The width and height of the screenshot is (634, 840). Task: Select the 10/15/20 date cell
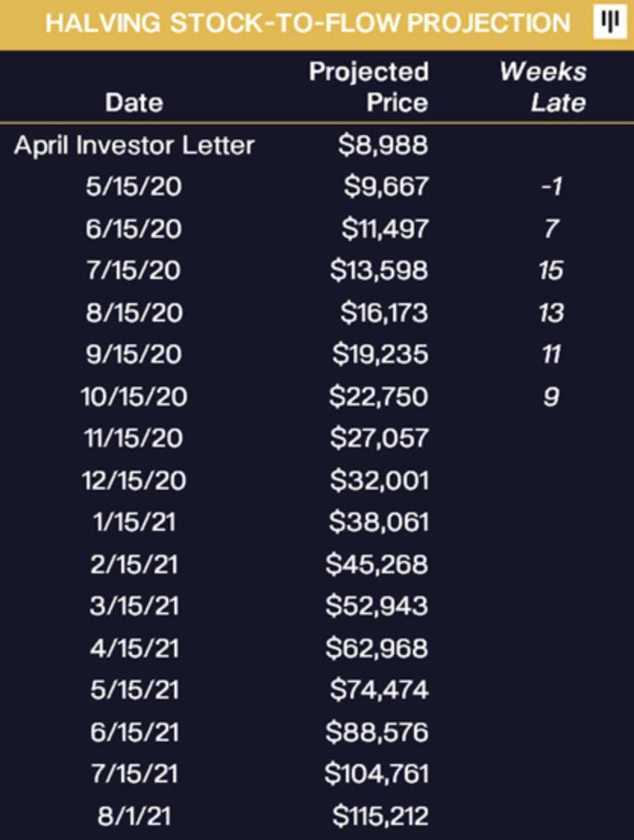point(134,396)
